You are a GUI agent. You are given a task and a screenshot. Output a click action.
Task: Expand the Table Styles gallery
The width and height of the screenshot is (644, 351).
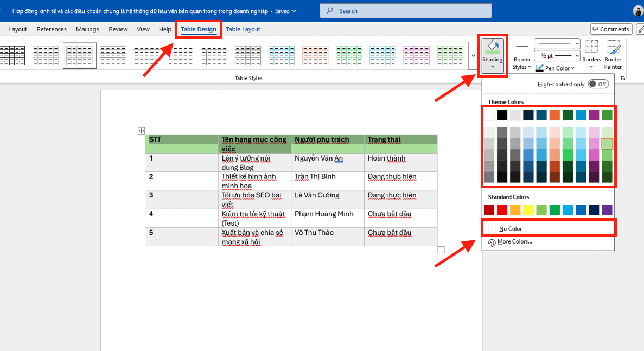(x=473, y=56)
